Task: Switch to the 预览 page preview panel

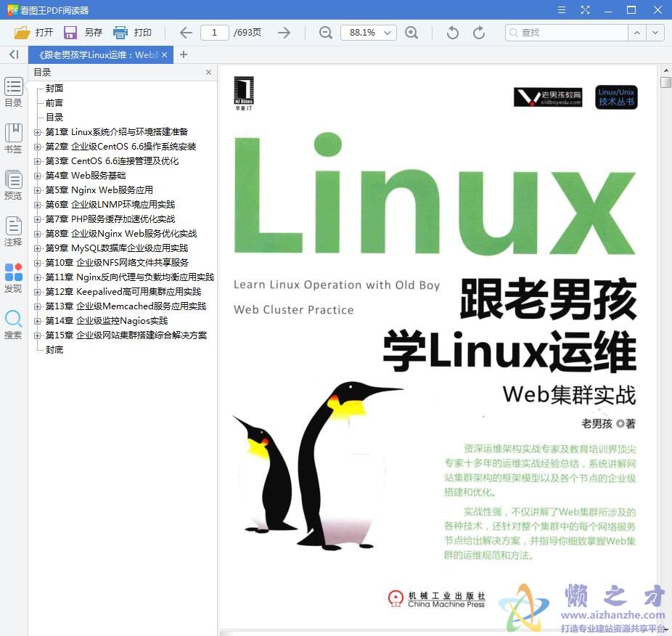Action: coord(13,182)
